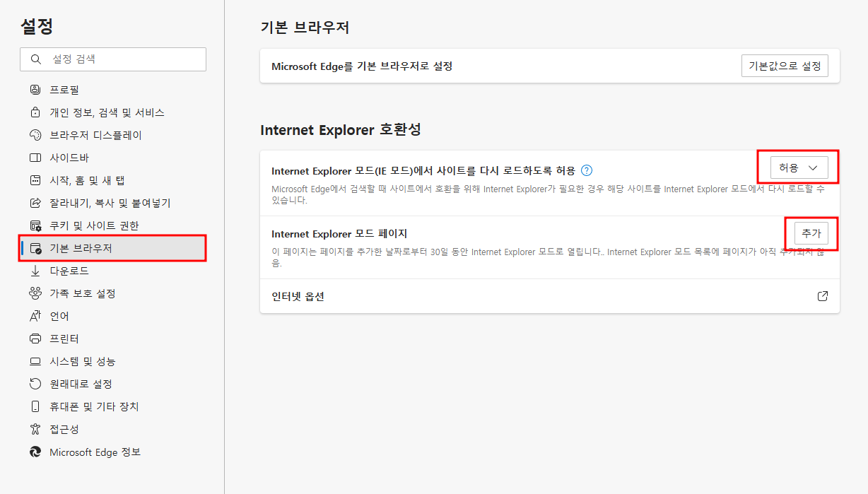868x494 pixels.
Task: Click the family safety icon
Action: [x=35, y=293]
